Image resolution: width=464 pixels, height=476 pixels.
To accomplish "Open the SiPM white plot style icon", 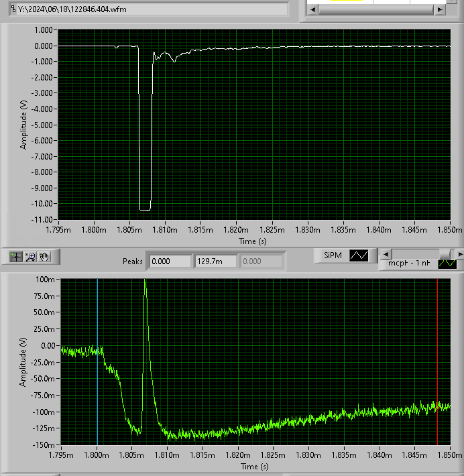I will pos(359,255).
